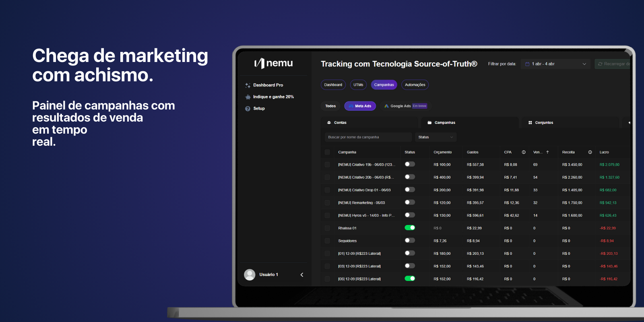Sort by the Ven... column arrow
The height and width of the screenshot is (322, 644).
pyautogui.click(x=547, y=152)
